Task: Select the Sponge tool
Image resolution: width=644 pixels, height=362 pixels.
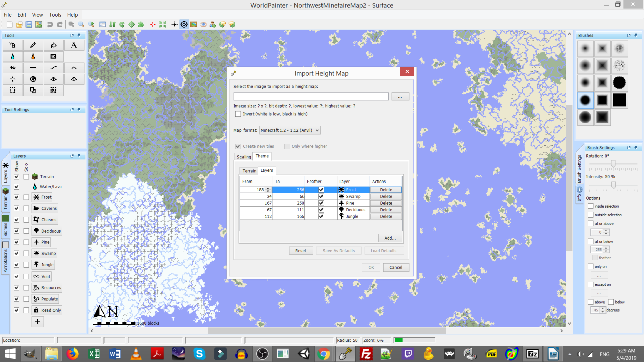Action: 53,57
